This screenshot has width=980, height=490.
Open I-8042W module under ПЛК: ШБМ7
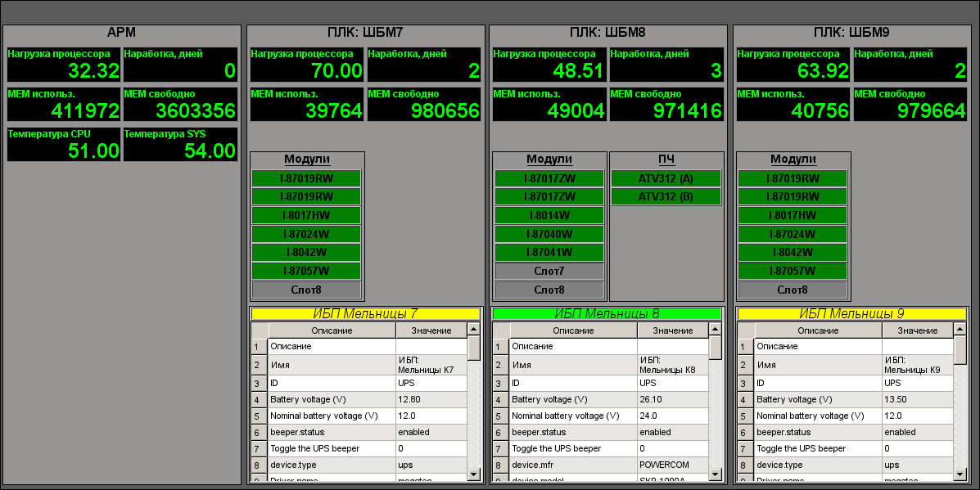[x=306, y=253]
